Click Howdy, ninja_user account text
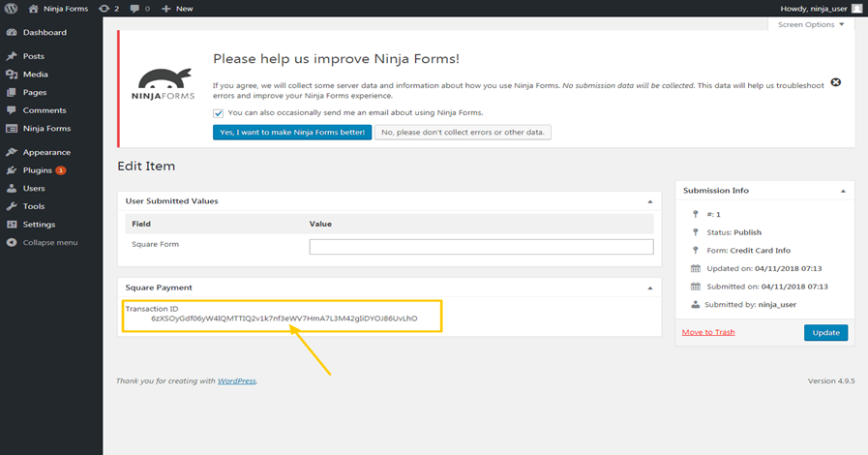Viewport: 868px width, 455px height. click(x=814, y=9)
